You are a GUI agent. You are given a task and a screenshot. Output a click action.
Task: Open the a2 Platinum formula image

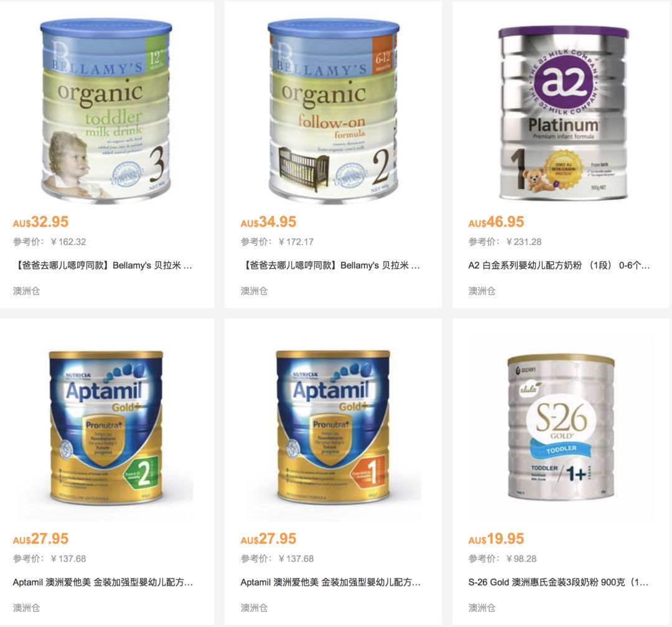563,113
